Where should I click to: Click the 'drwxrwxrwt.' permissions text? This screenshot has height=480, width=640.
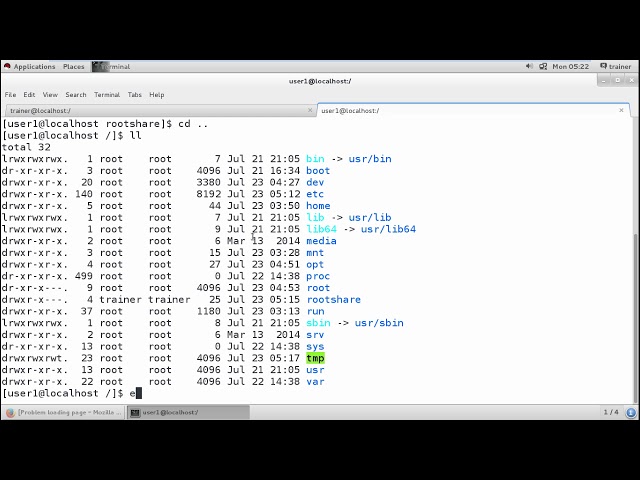[35, 358]
